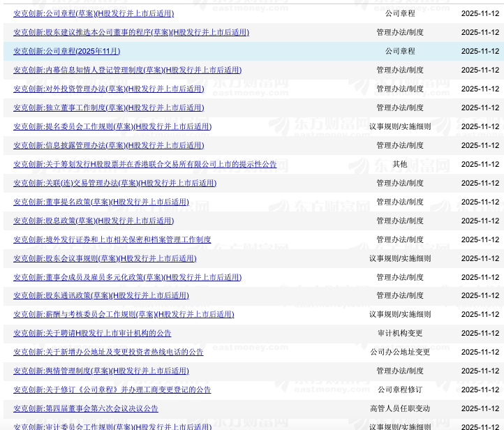The width and height of the screenshot is (504, 430).
Task: View the 股息政策 draft announcement
Action: click(x=94, y=221)
